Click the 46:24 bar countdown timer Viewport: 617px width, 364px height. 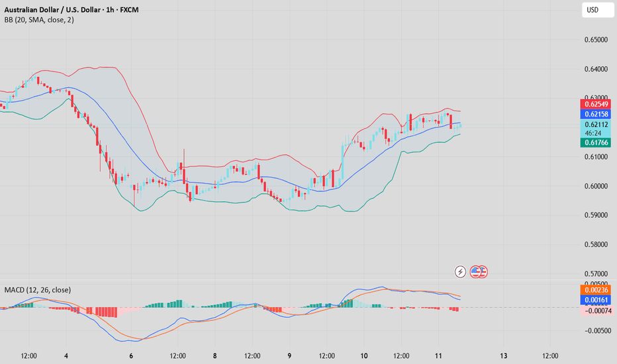tap(593, 134)
